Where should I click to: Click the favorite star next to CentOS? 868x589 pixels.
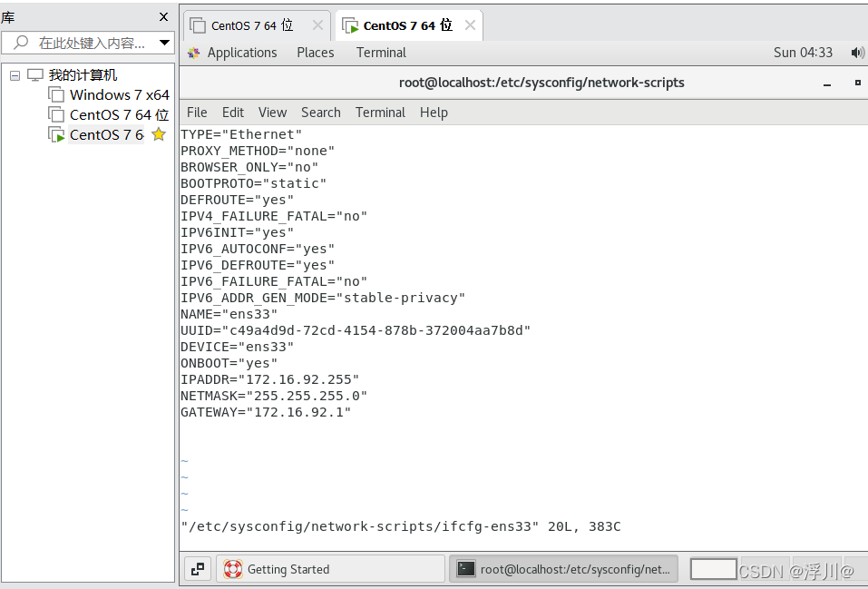tap(159, 134)
